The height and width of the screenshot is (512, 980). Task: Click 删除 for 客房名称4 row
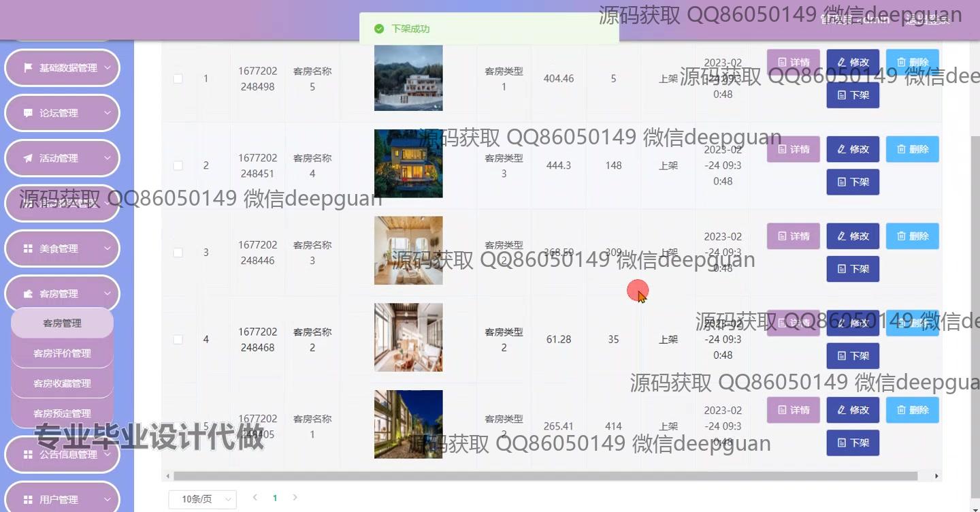coord(913,149)
